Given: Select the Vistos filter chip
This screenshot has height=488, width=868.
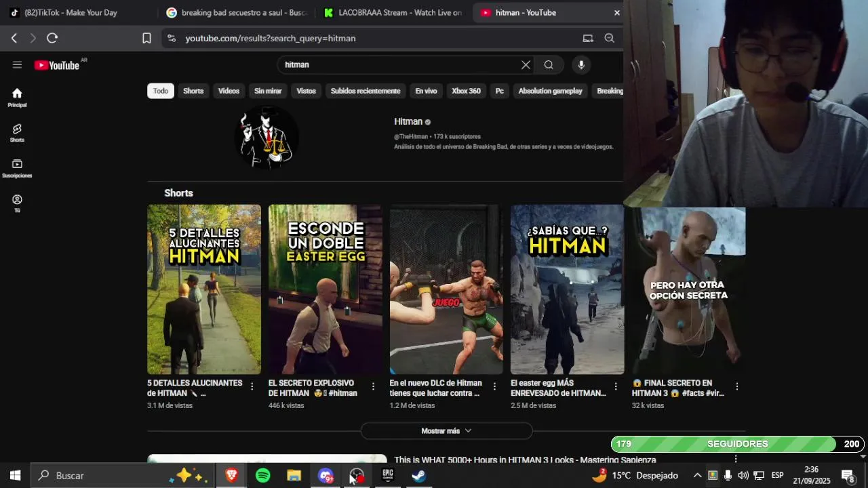Looking at the screenshot, I should point(306,91).
